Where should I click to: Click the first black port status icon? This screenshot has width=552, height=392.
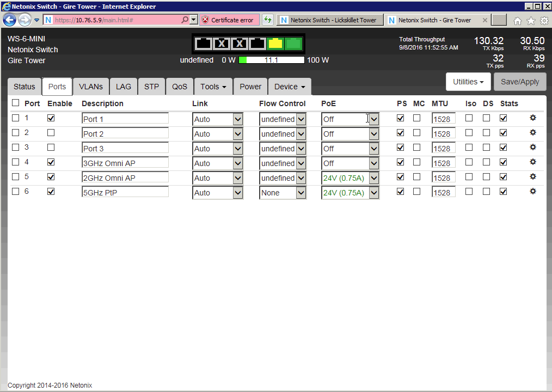click(203, 44)
